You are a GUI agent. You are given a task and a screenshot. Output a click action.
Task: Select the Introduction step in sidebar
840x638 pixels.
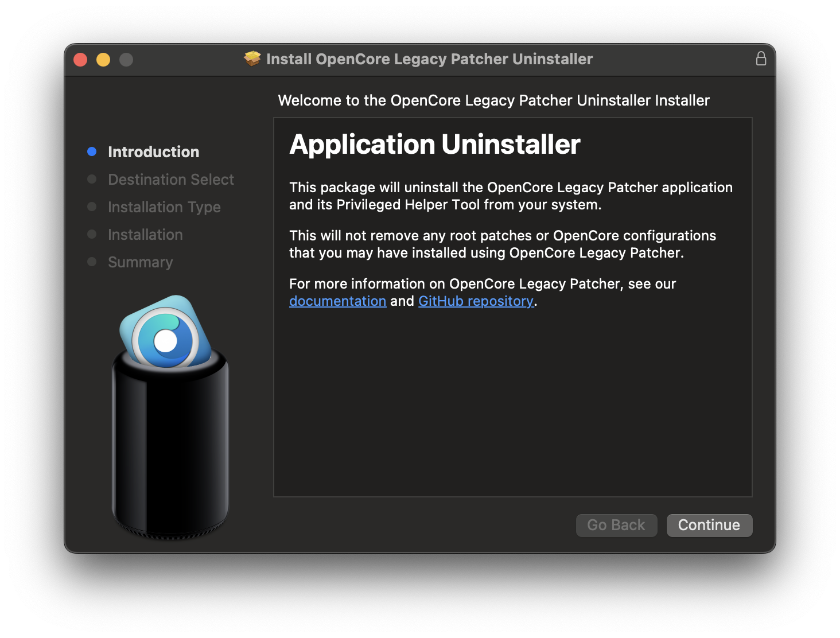click(x=153, y=151)
